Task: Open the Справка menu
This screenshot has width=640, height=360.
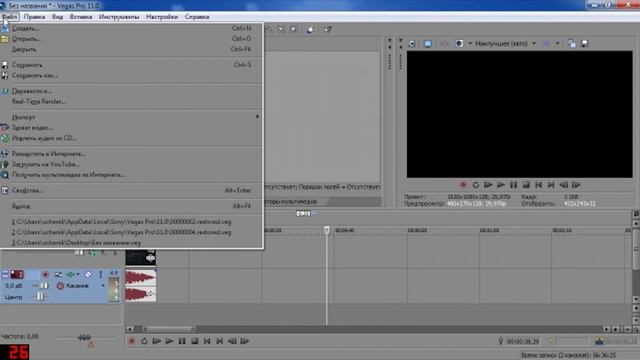Action: 197,17
